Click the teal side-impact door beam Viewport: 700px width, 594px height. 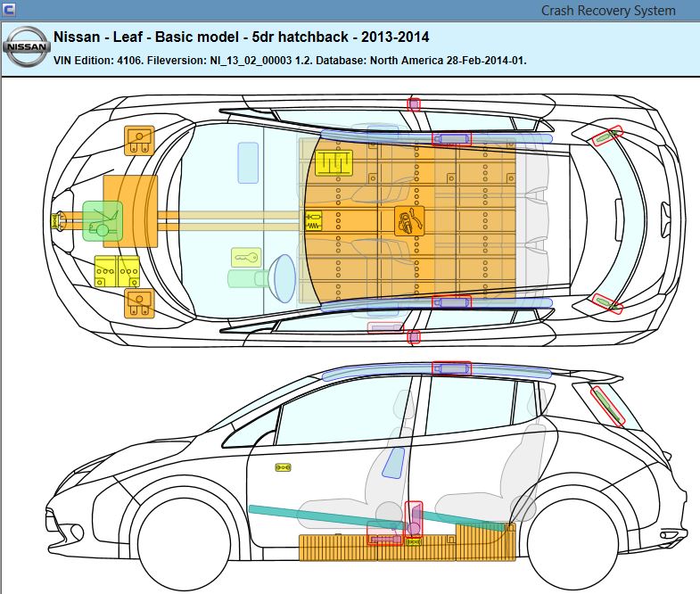[x=375, y=519]
